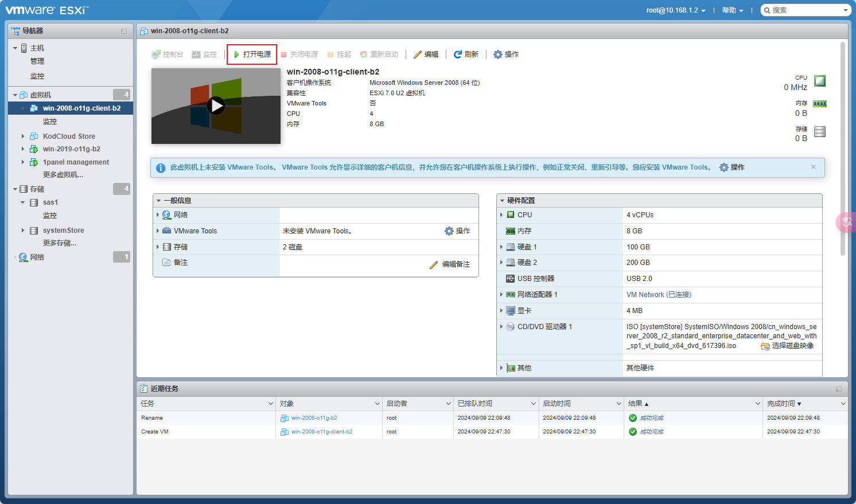Expand the 硬盘 1 hardware row
856x504 pixels.
(501, 247)
